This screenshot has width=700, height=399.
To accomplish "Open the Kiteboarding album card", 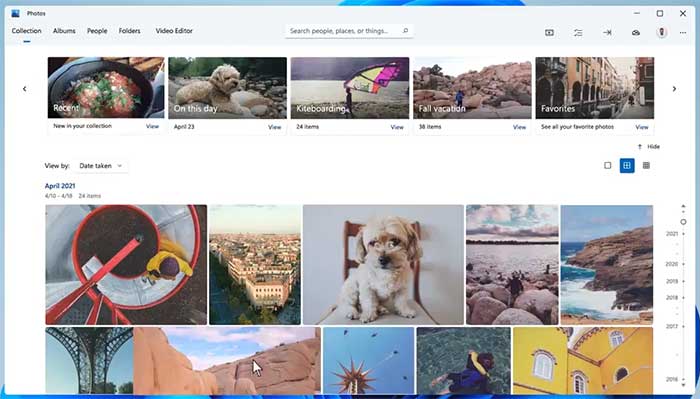I will (350, 87).
